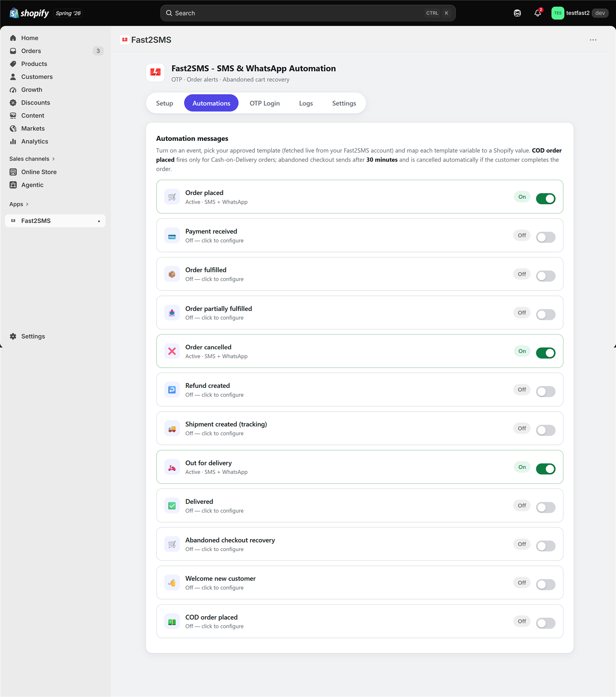Enable the Order fulfilled toggle

546,276
